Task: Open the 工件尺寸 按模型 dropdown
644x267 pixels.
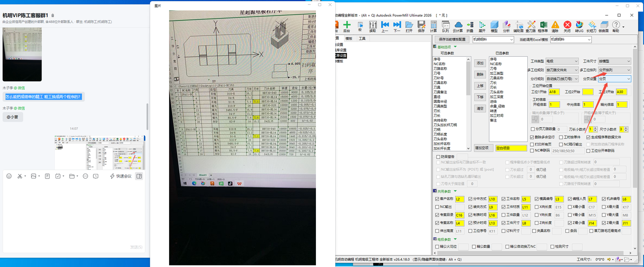Action: coord(615,61)
